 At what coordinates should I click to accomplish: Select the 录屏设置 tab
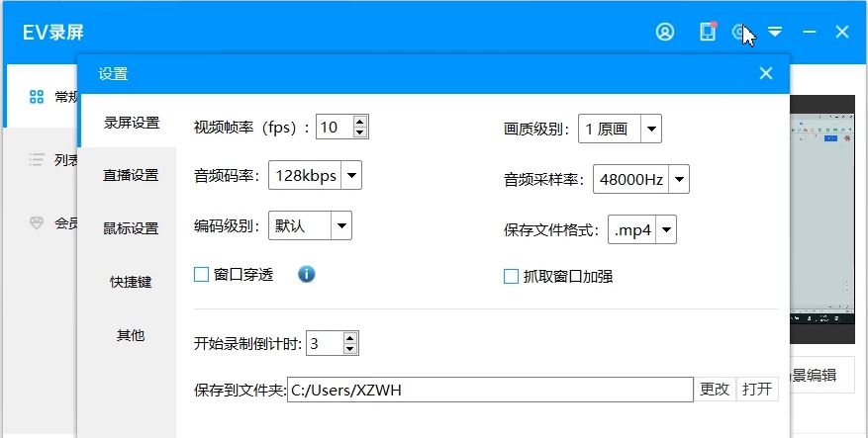coord(132,123)
